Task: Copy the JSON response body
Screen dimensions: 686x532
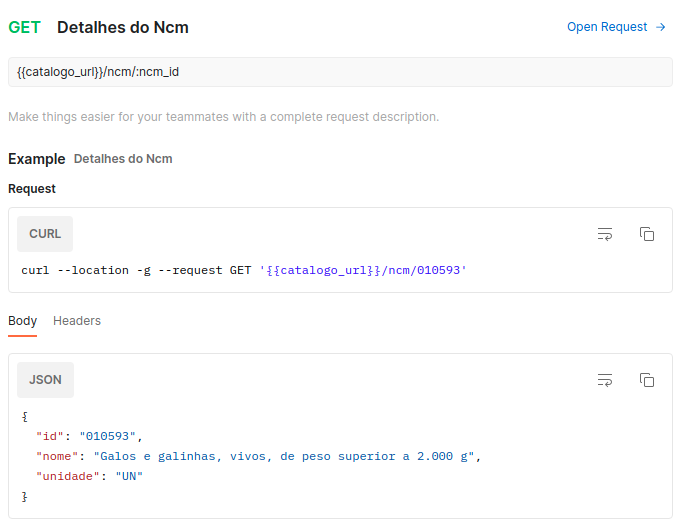Action: tap(647, 380)
